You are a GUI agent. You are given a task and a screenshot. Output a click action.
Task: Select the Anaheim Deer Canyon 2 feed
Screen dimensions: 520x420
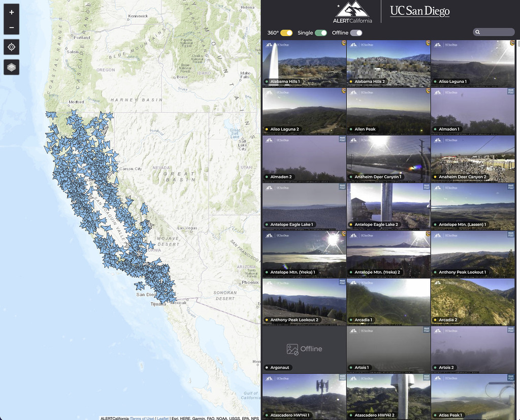(472, 158)
